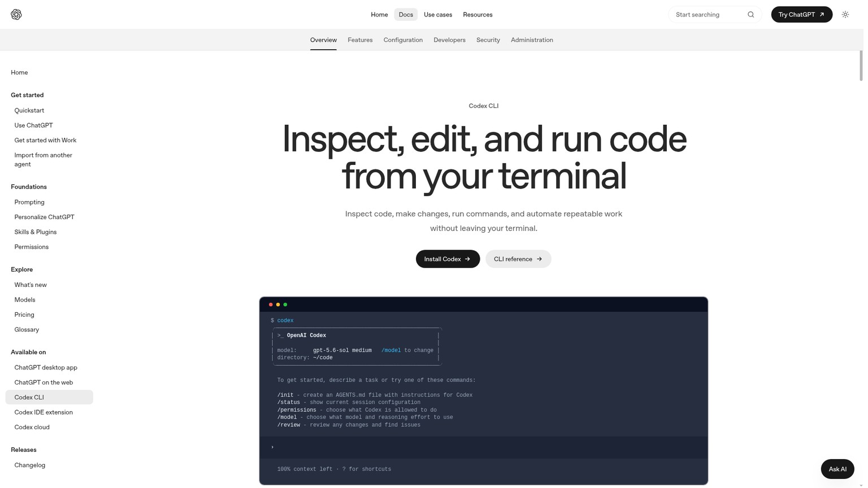Open the Models sidebar link

[25, 300]
